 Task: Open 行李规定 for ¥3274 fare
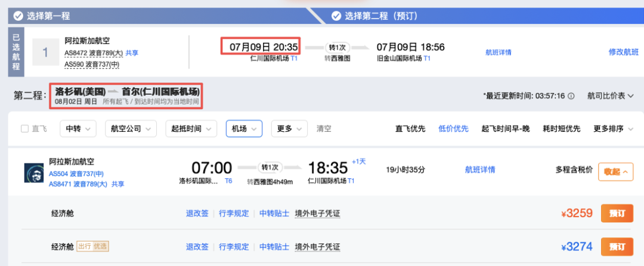pyautogui.click(x=234, y=247)
